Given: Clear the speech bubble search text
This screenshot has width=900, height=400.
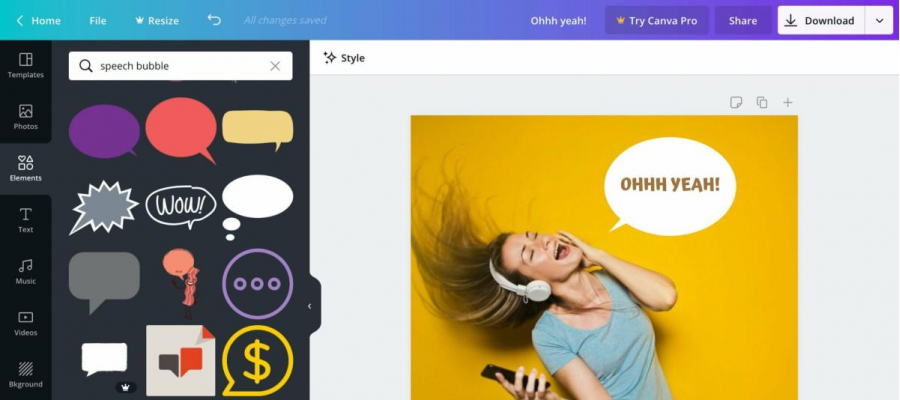Looking at the screenshot, I should [275, 66].
